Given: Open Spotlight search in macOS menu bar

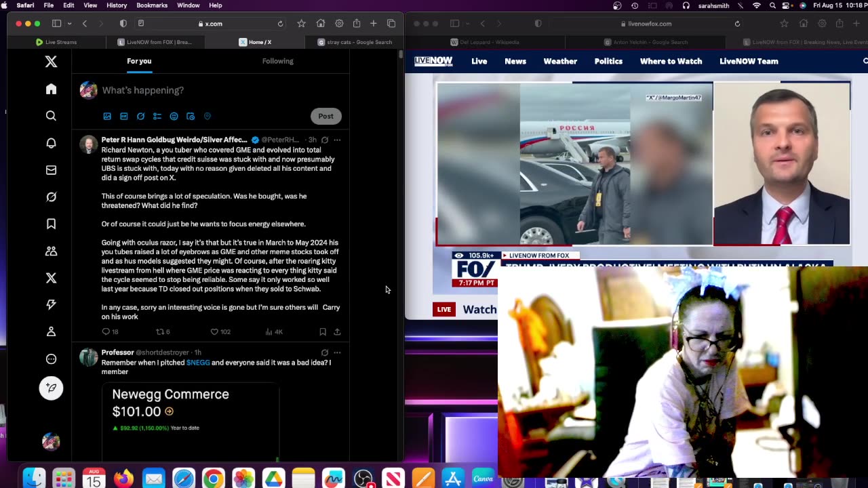Looking at the screenshot, I should click(x=772, y=5).
